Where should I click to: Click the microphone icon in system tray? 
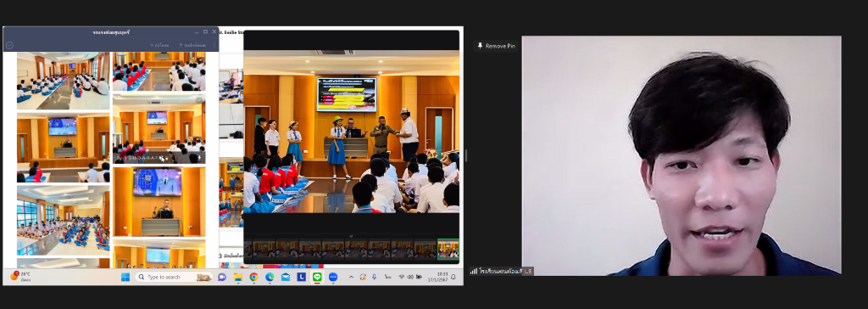pyautogui.click(x=375, y=277)
